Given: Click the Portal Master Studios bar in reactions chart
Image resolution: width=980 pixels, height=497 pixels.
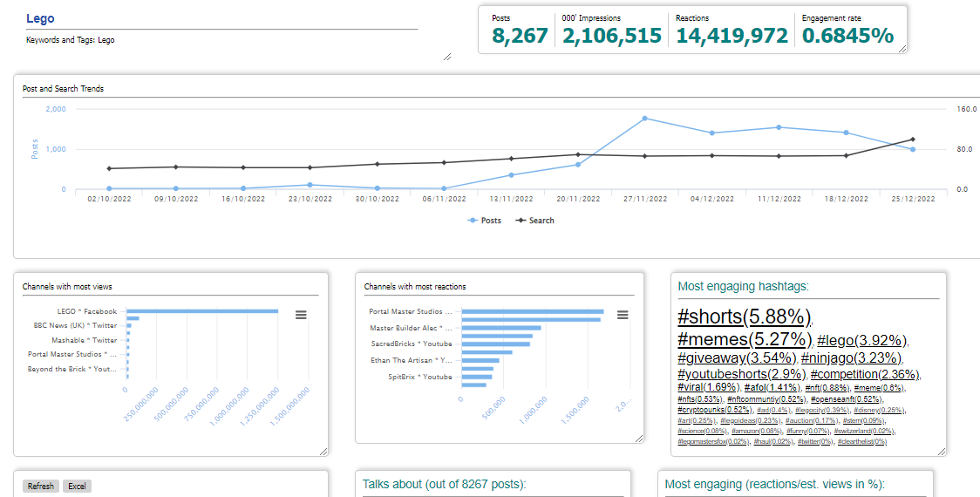Looking at the screenshot, I should 533,311.
